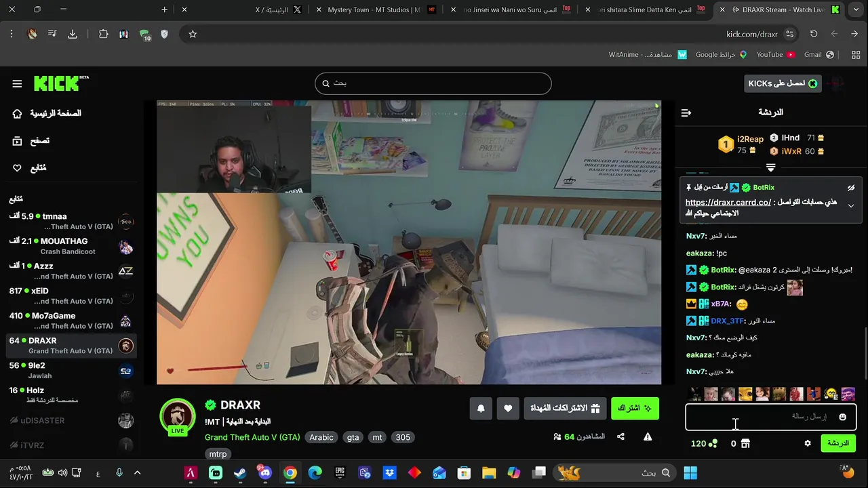Open DRAXR's live avatar
Viewport: 868px width, 488px height.
pyautogui.click(x=178, y=417)
